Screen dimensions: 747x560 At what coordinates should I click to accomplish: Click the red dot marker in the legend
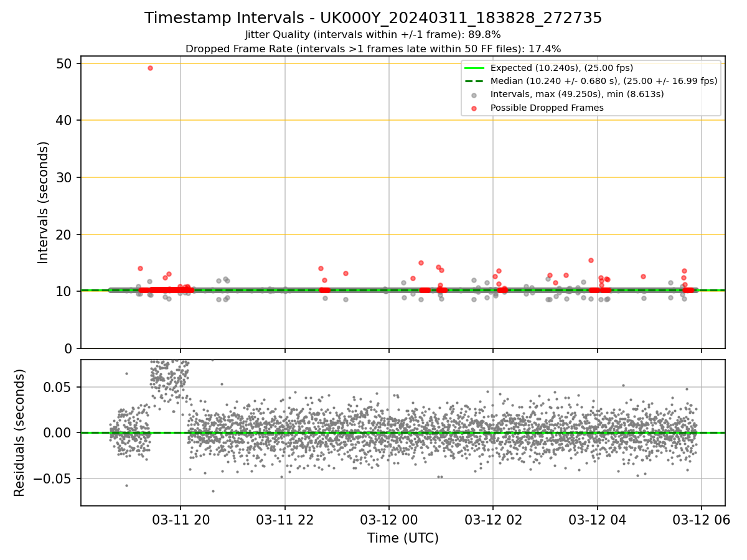pos(474,108)
